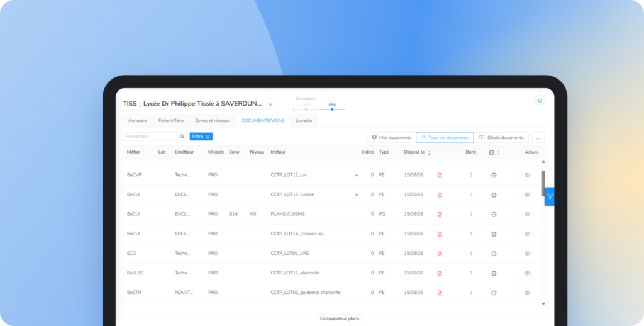Click the PG type cell
The width and height of the screenshot is (644, 326).
[x=382, y=214]
